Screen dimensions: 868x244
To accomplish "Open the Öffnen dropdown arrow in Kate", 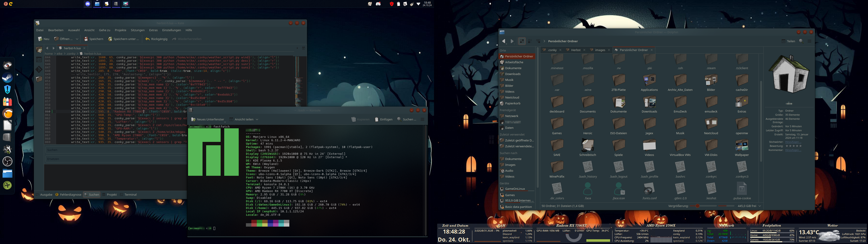I will pyautogui.click(x=78, y=39).
